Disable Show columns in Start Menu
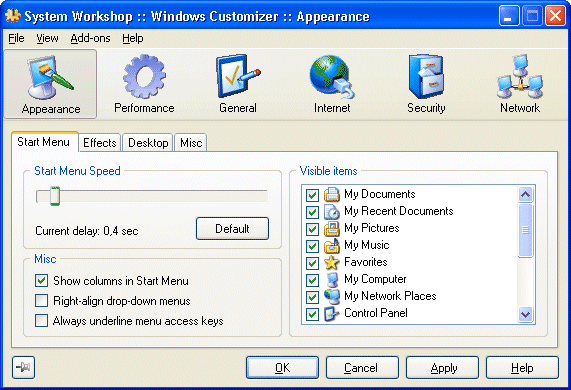Screen dimensions: 571x390 pyautogui.click(x=42, y=281)
